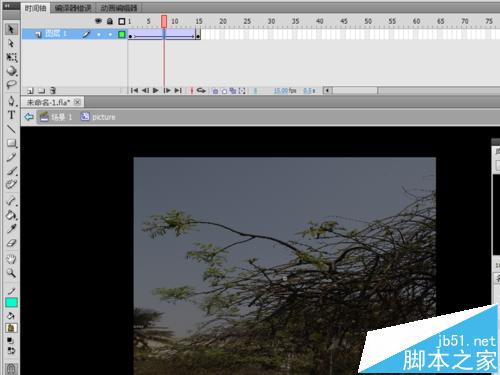Click the red playhead marker
The height and width of the screenshot is (375, 500).
tap(164, 21)
